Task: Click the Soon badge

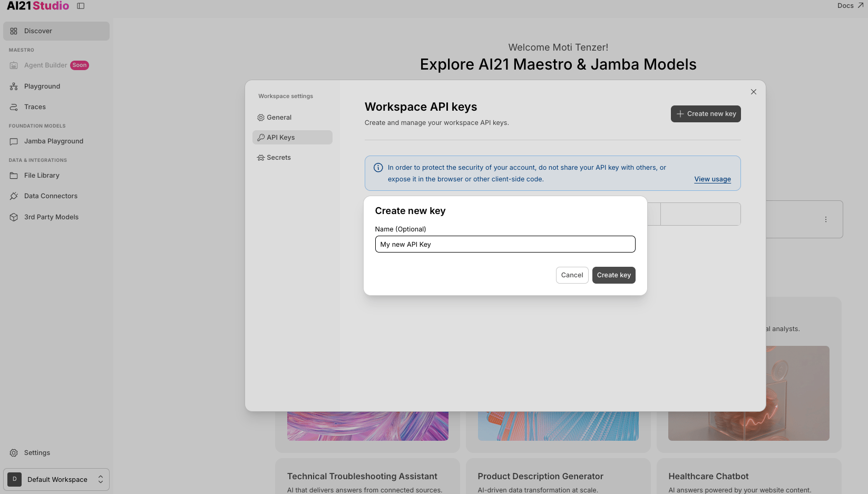Action: point(80,65)
